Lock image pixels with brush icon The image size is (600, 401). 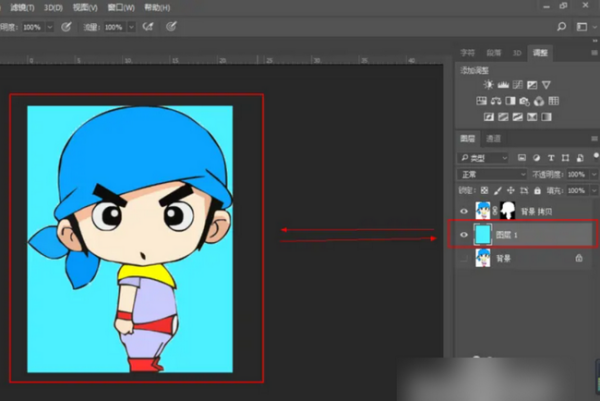(497, 190)
